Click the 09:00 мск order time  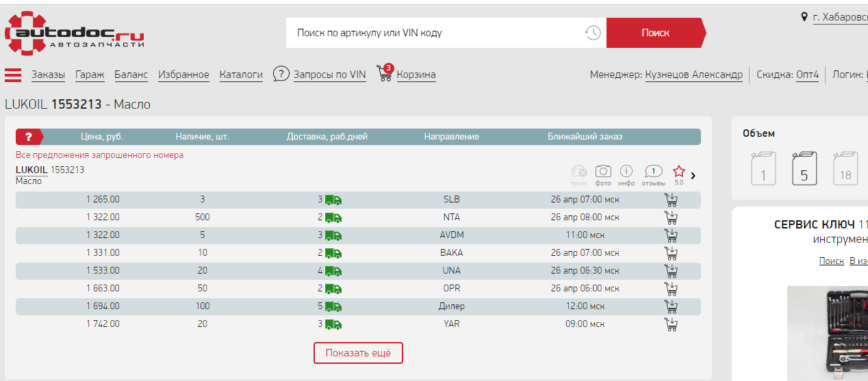pos(585,324)
